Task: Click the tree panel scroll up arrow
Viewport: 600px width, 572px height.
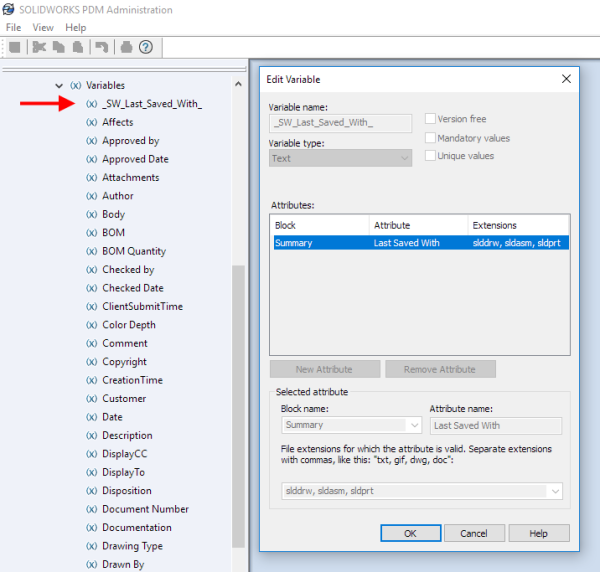Action: 238,84
